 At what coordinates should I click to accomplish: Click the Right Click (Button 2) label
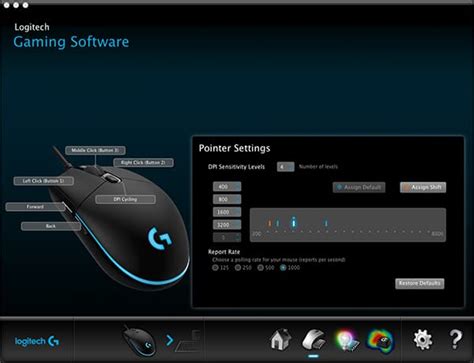click(143, 163)
